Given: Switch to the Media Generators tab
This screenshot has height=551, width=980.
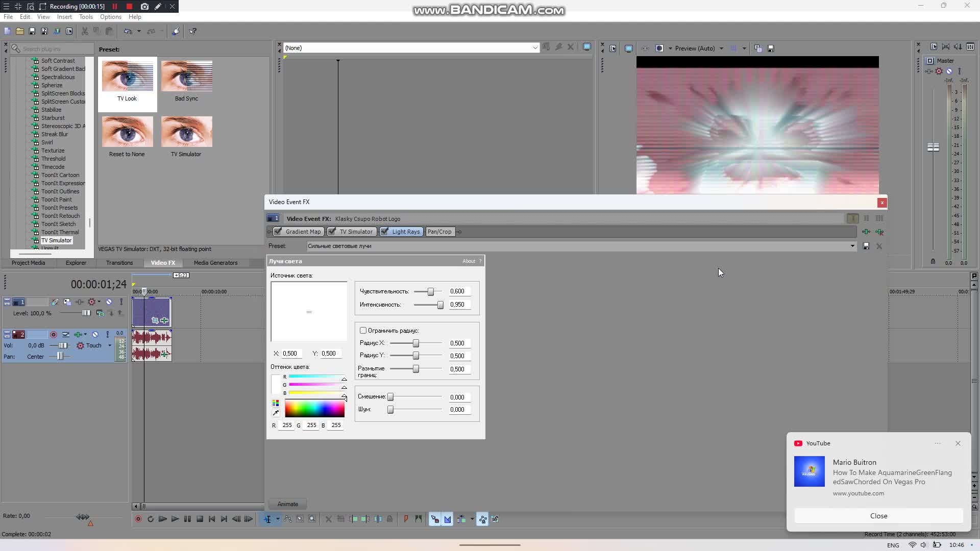Looking at the screenshot, I should coord(215,263).
